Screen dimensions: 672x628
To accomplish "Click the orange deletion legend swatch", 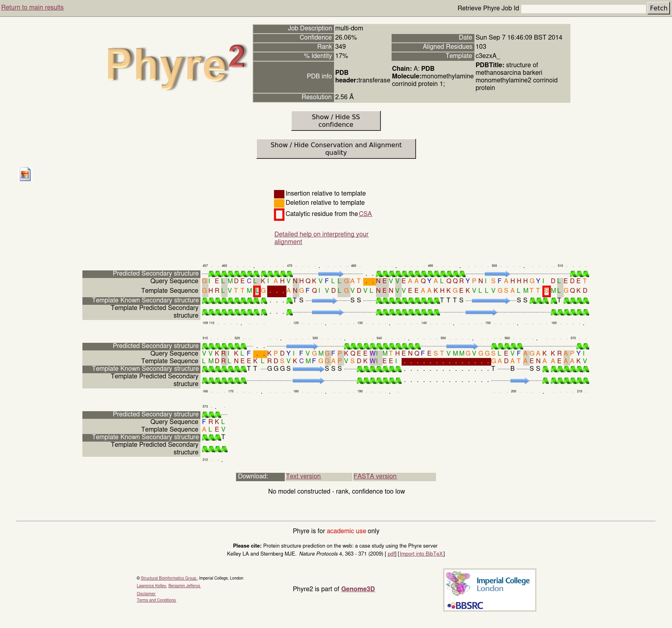I will pos(279,203).
